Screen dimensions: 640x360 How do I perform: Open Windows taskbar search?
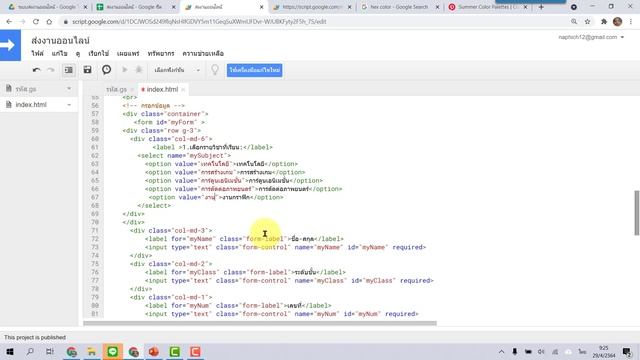point(30,351)
